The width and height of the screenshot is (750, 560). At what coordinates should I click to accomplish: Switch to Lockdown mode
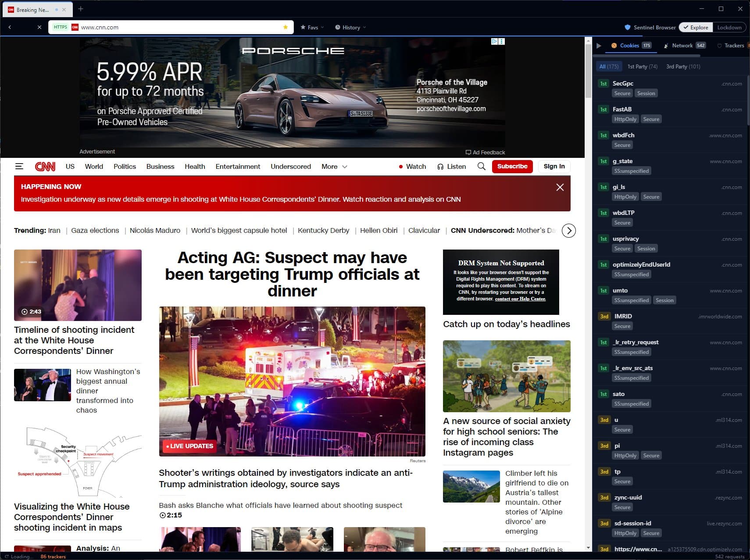[729, 27]
